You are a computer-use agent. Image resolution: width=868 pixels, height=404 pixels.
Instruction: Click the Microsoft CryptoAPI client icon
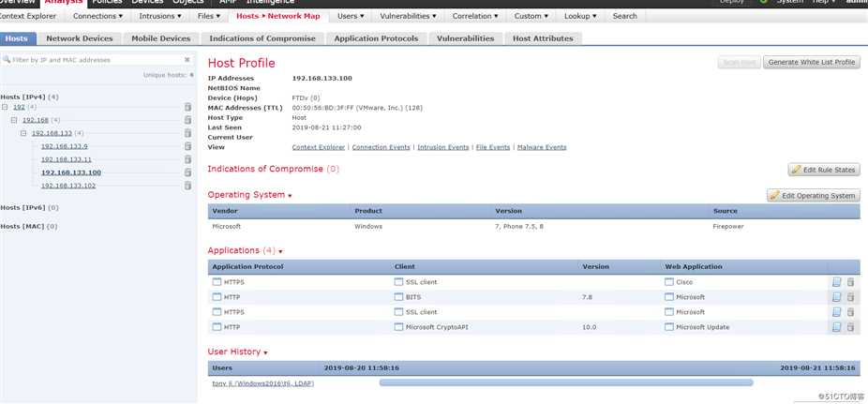398,327
